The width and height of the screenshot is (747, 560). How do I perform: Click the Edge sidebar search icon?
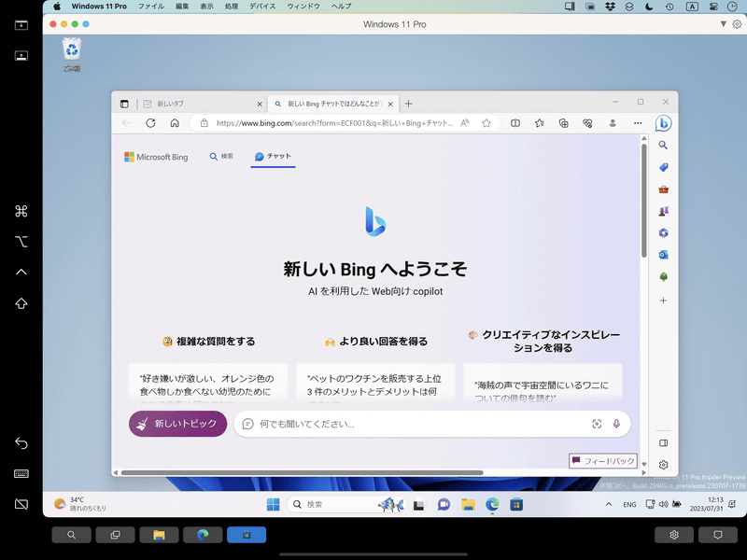[663, 146]
